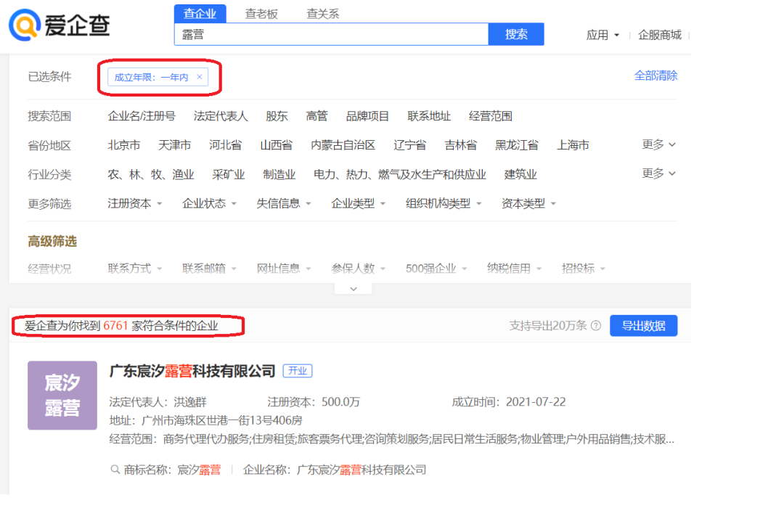Select 法定代表人 as search scope
This screenshot has height=532, width=784.
(x=221, y=116)
